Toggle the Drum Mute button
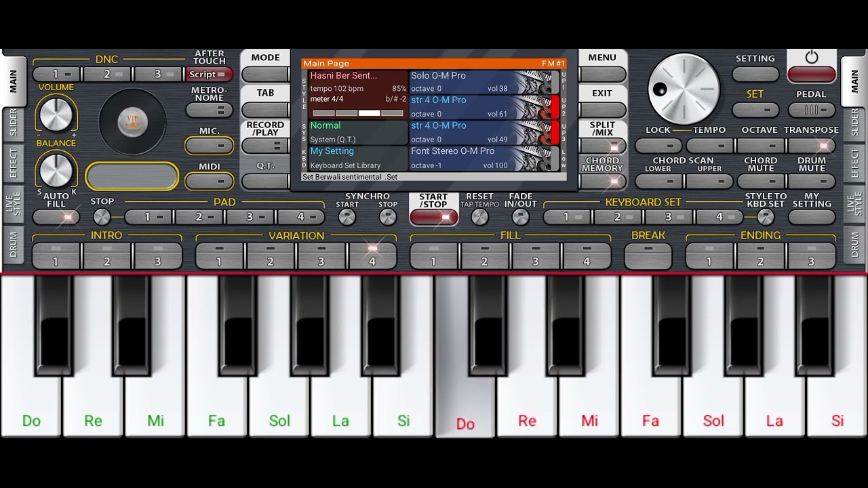This screenshot has height=488, width=868. click(812, 181)
